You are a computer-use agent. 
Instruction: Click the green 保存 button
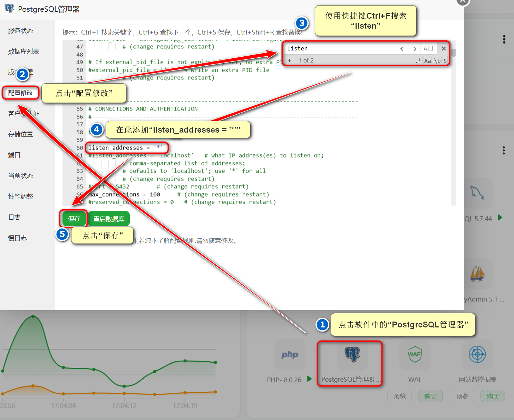(74, 219)
